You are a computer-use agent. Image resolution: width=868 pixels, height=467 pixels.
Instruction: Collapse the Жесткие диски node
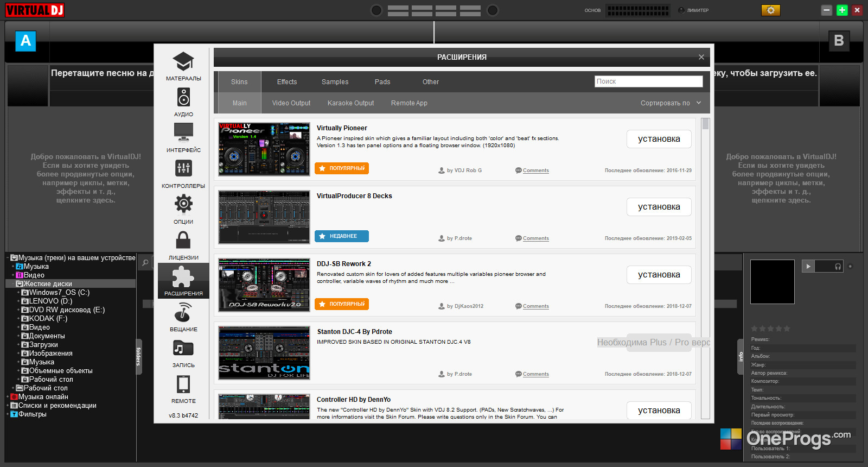coord(13,284)
